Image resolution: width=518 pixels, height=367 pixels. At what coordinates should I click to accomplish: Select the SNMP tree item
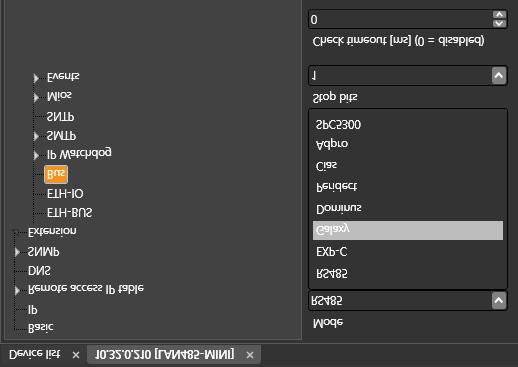pyautogui.click(x=43, y=252)
